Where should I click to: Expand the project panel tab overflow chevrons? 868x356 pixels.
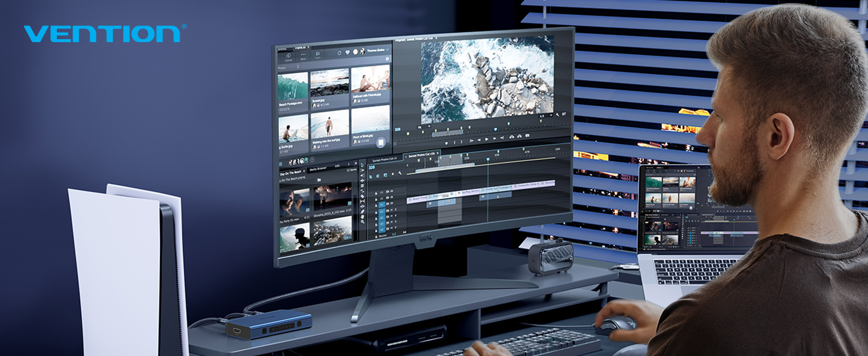355,163
